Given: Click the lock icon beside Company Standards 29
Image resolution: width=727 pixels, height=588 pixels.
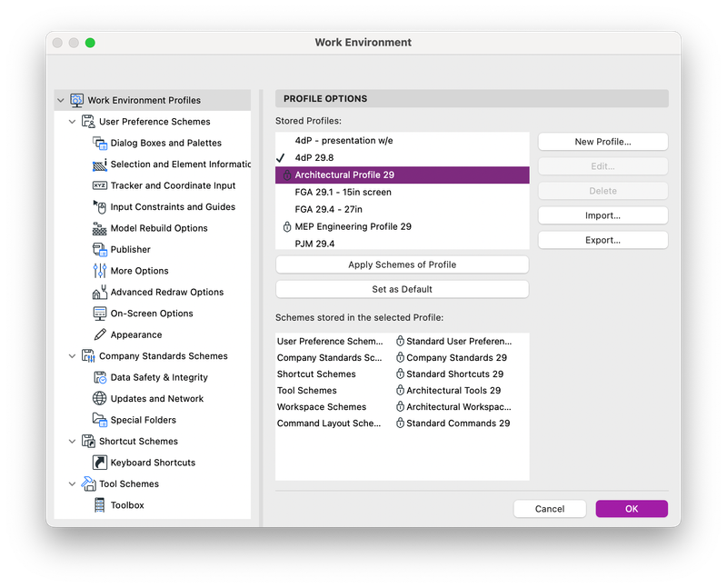Looking at the screenshot, I should [400, 357].
